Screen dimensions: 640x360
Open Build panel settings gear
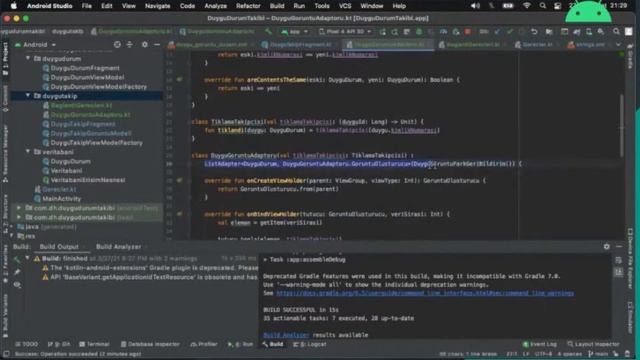click(x=607, y=247)
